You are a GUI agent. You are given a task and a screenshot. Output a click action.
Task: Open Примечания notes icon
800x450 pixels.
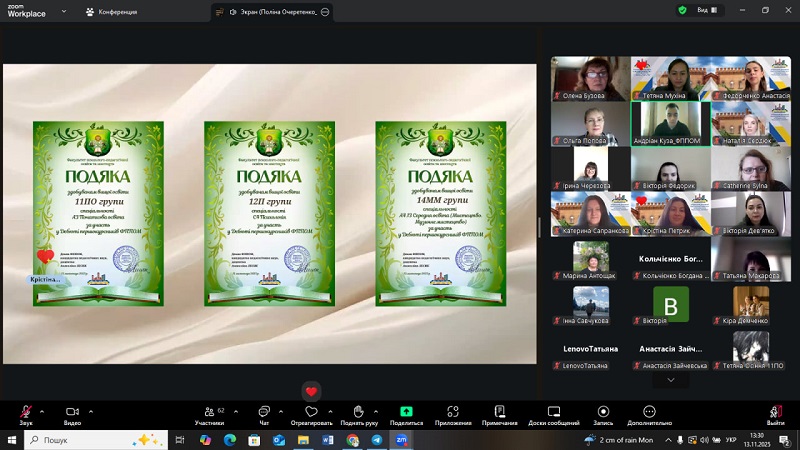500,413
